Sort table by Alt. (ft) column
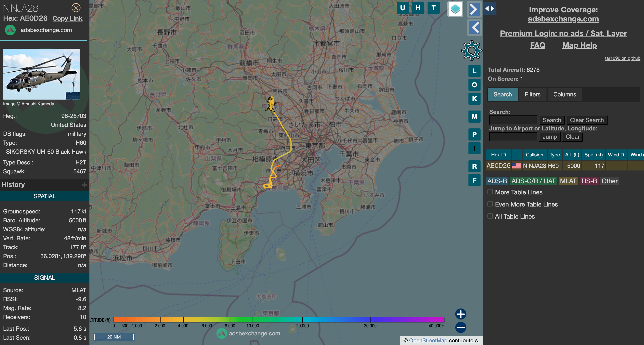 pos(572,155)
